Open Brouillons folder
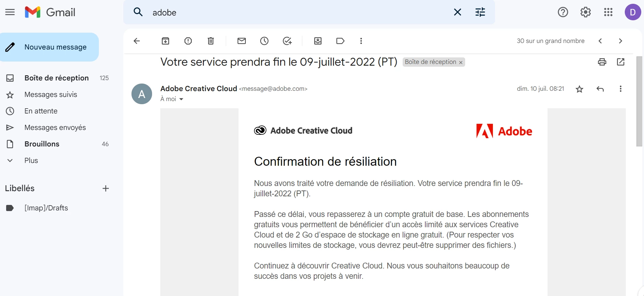Viewport: 644px width, 296px height. point(42,144)
